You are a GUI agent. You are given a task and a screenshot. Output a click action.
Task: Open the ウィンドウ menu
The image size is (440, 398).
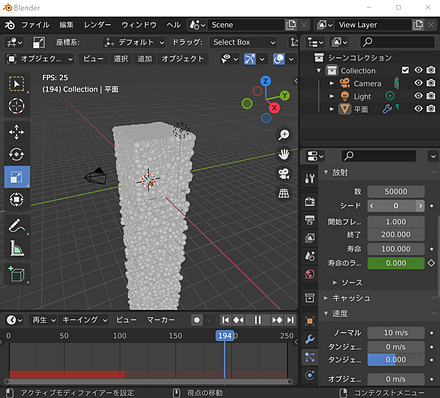click(139, 25)
